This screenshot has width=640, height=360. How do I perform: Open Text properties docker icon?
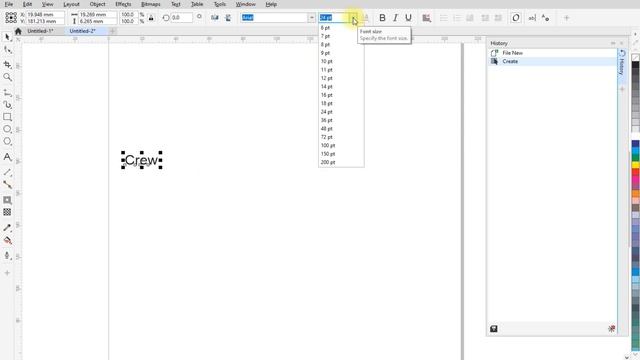tap(545, 18)
